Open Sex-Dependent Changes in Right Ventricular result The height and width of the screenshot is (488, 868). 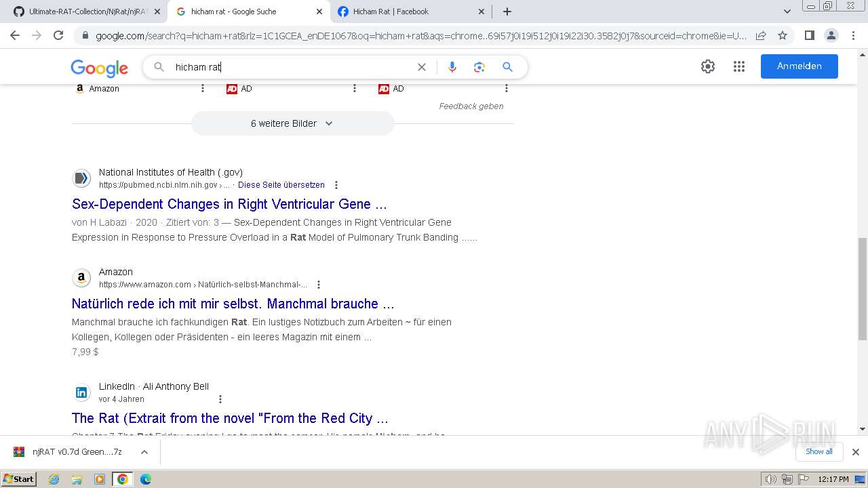(229, 204)
